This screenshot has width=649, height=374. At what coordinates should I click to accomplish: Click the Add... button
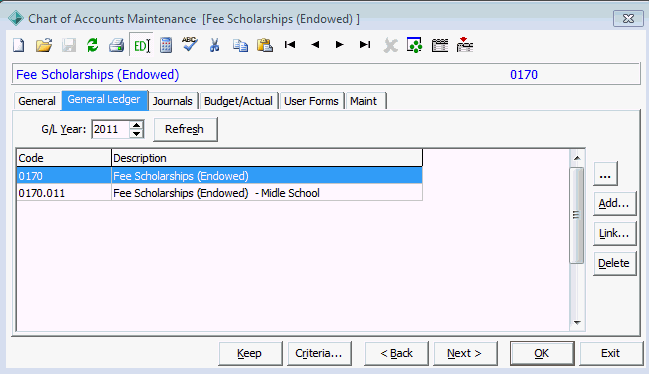pos(615,204)
